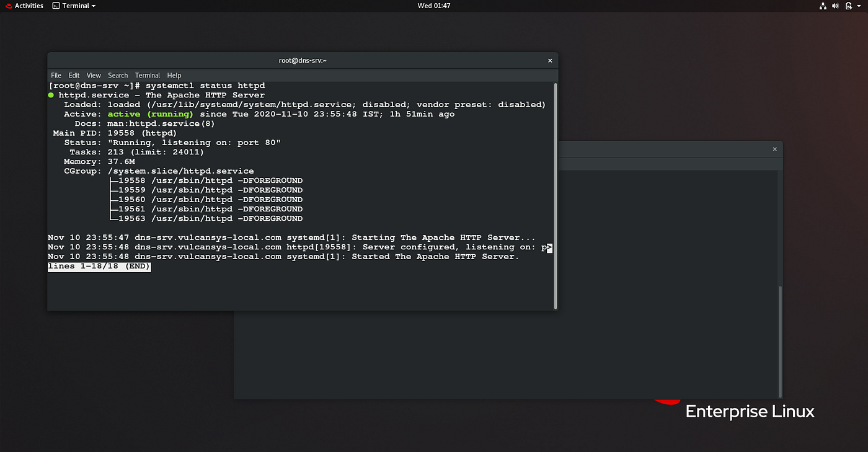This screenshot has height=452, width=868.
Task: Click the volume speaker icon
Action: pos(835,6)
